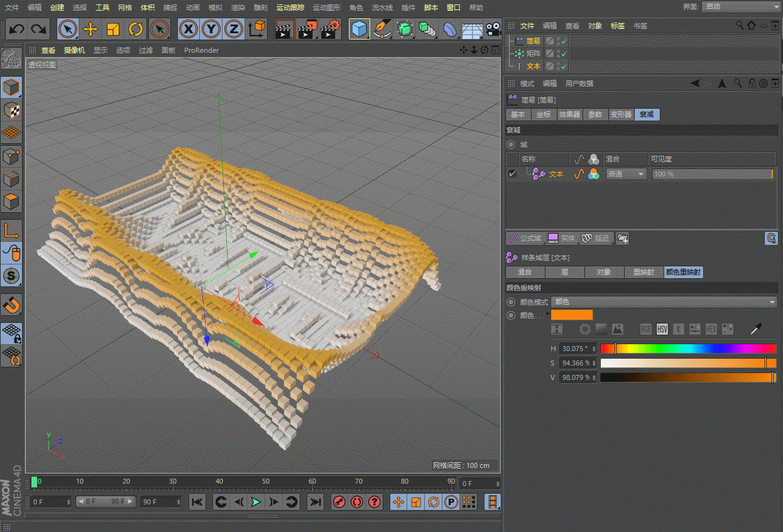This screenshot has height=532, width=783.
Task: Click the 延迟 delay button
Action: point(596,238)
